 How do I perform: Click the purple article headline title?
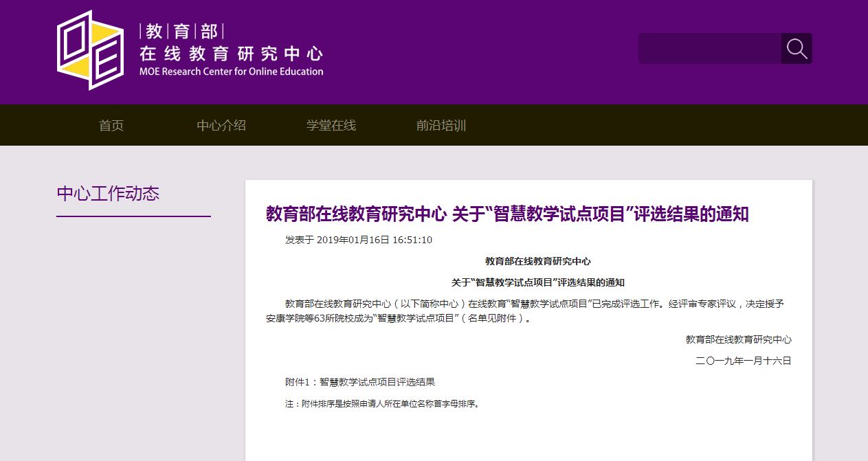pyautogui.click(x=507, y=214)
